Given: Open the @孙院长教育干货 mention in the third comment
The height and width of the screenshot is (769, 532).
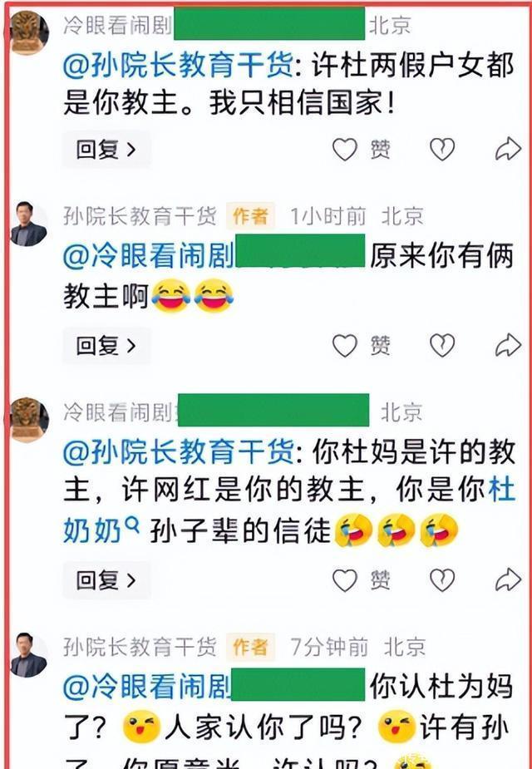Looking at the screenshot, I should click(x=179, y=451).
